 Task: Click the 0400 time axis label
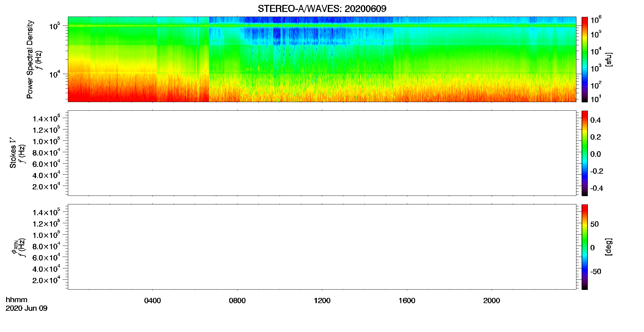tap(152, 301)
